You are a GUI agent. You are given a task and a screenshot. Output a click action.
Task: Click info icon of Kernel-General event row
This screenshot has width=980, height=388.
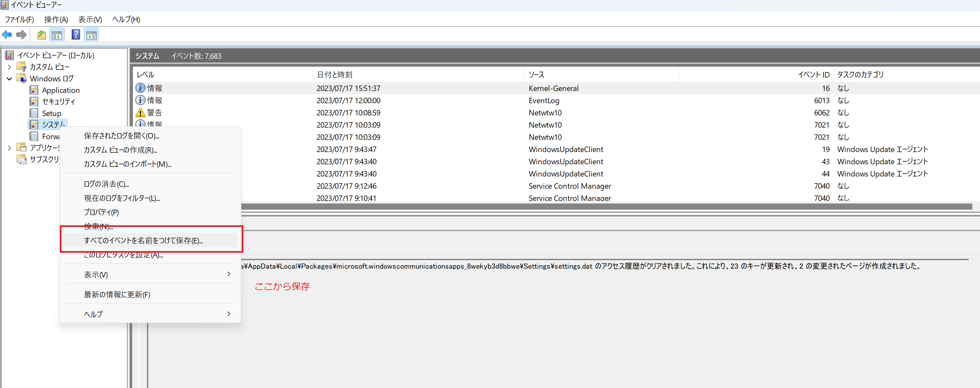[140, 88]
